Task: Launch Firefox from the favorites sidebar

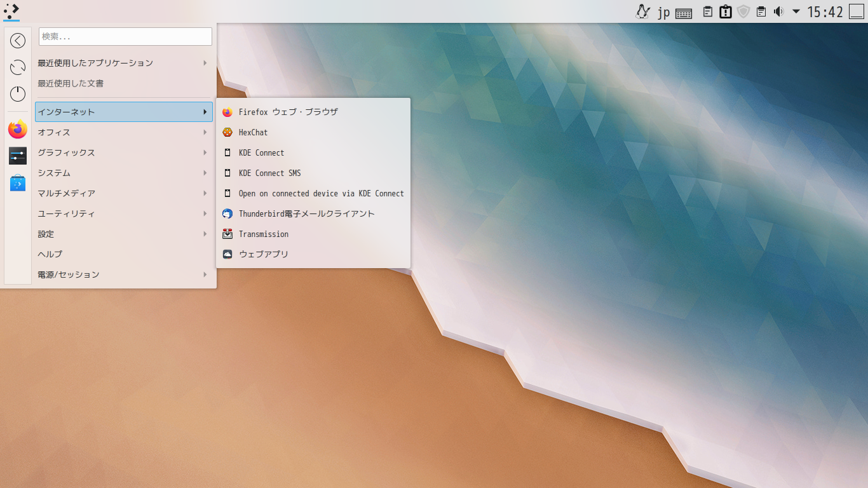Action: point(18,130)
